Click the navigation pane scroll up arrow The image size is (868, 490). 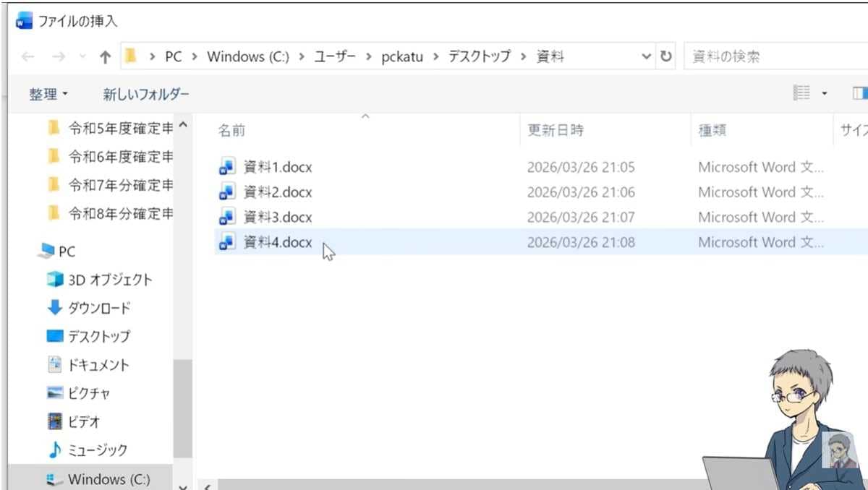182,126
